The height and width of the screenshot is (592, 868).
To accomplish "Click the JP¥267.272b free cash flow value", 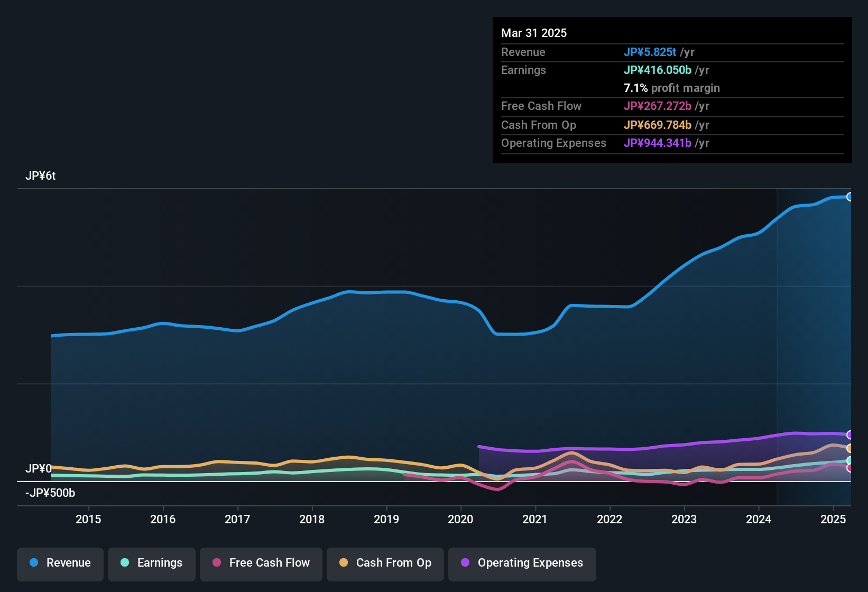I will coord(658,106).
